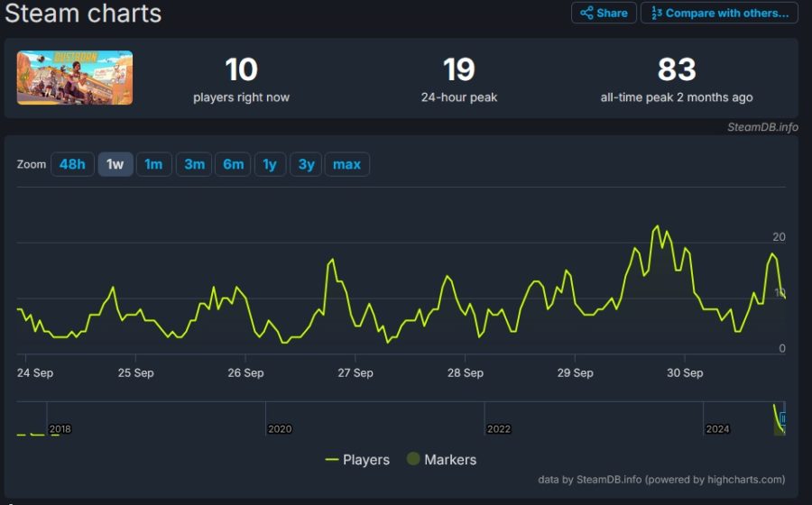
Task: Choose the 3m zoom option
Action: (194, 164)
